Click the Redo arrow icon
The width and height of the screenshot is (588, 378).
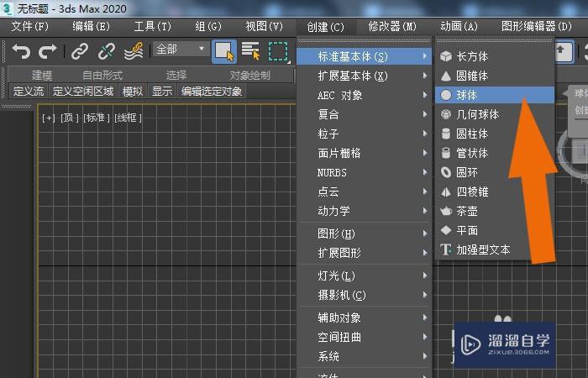point(47,51)
